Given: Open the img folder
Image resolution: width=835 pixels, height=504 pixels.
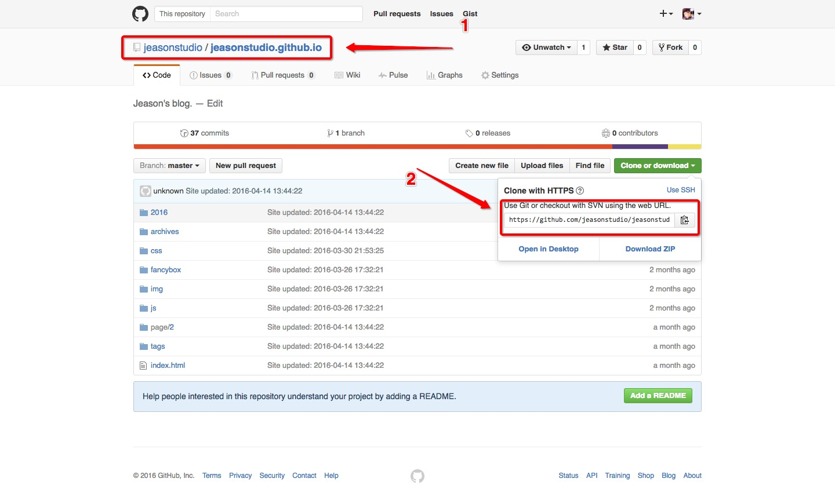Looking at the screenshot, I should click(x=157, y=289).
